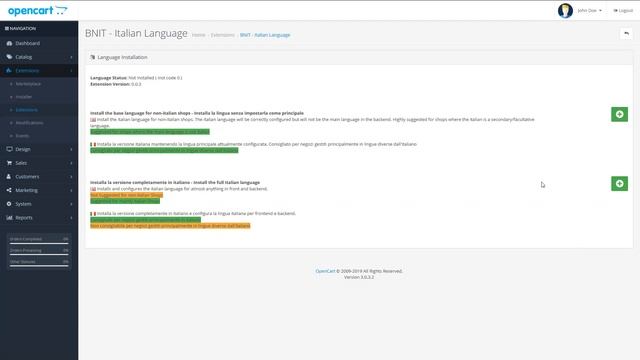Viewport: 640px width, 360px height.
Task: Click the Language Installation panel heading icon
Action: pos(93,58)
